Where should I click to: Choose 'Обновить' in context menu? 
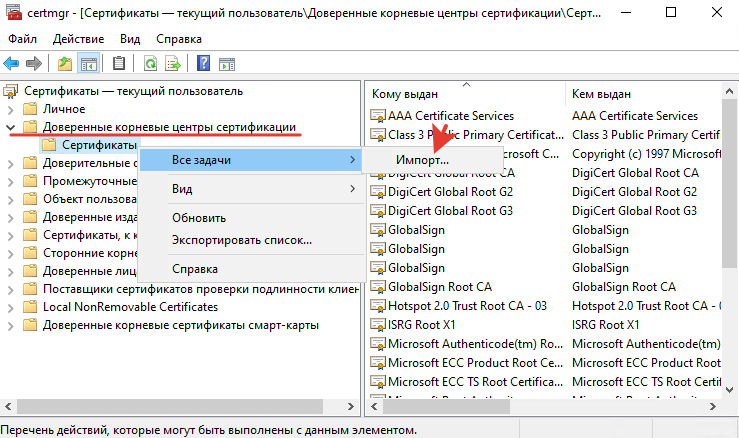click(x=251, y=218)
